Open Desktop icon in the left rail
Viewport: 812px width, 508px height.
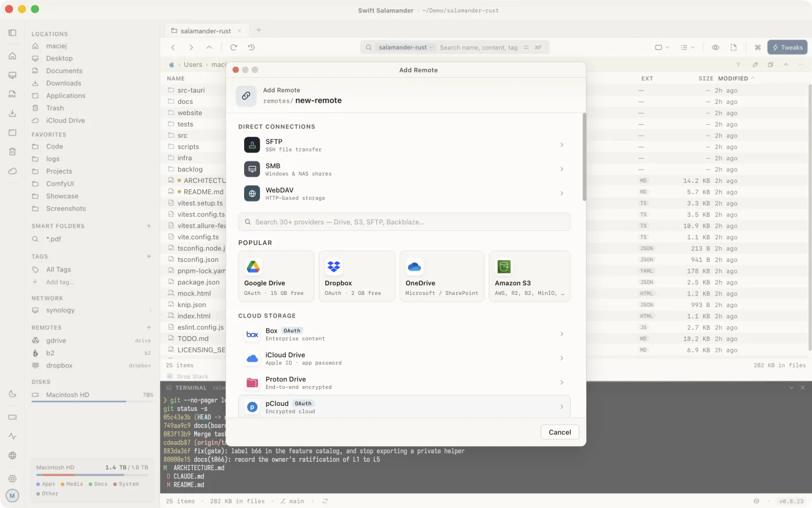(x=12, y=75)
